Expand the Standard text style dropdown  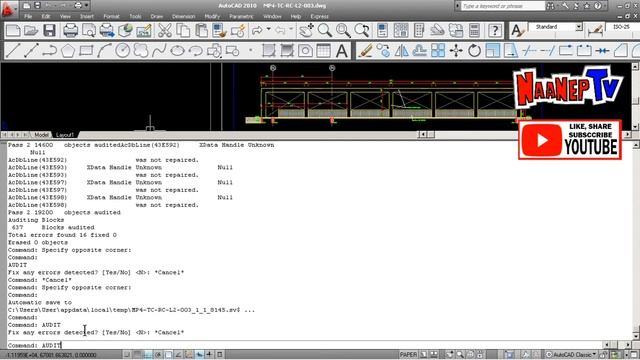(579, 27)
